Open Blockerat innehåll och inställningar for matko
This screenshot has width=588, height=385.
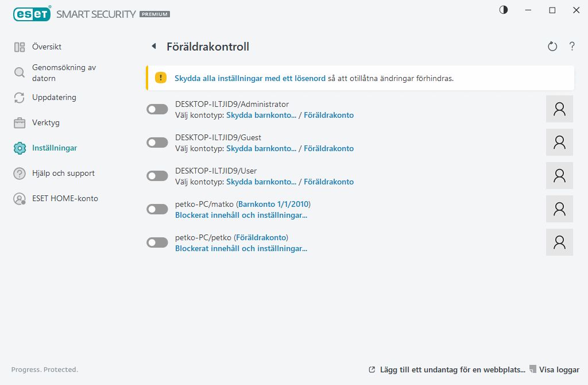point(241,215)
